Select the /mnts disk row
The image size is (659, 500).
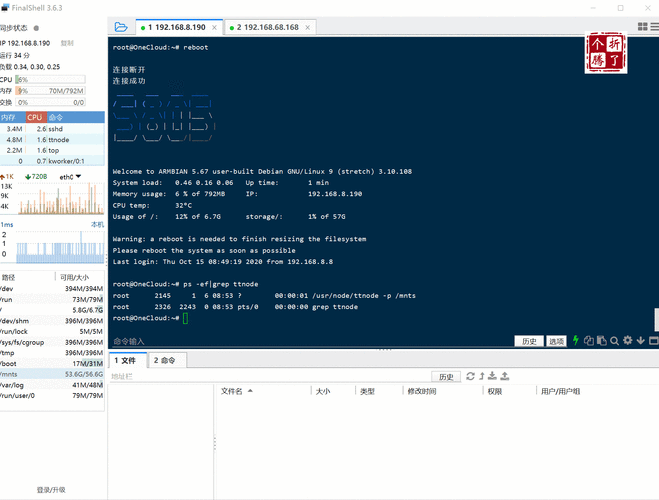coord(52,374)
